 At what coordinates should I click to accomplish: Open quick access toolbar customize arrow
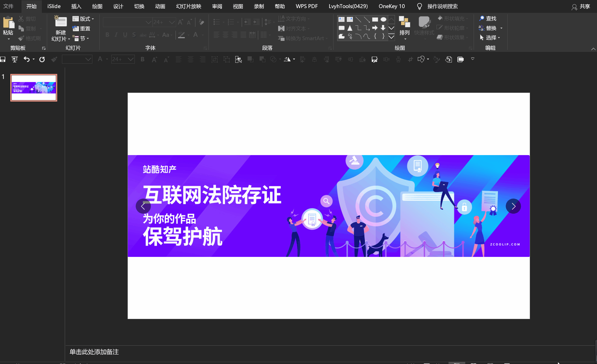coord(473,59)
